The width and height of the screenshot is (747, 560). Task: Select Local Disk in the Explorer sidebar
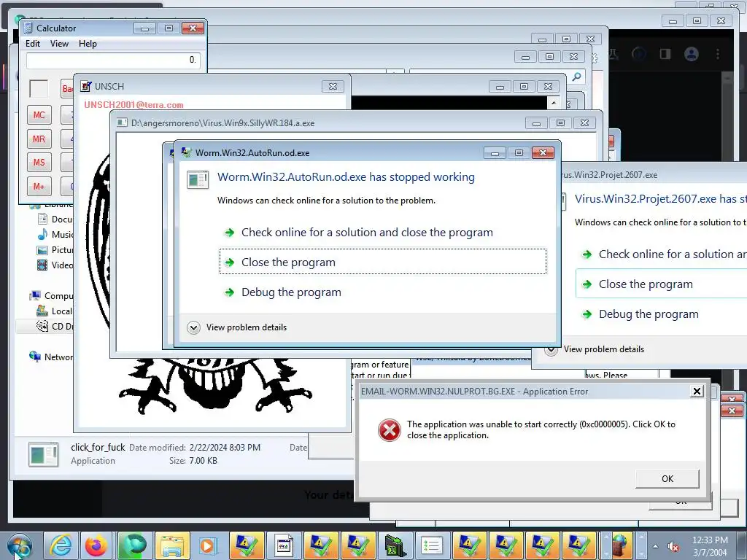coord(55,311)
